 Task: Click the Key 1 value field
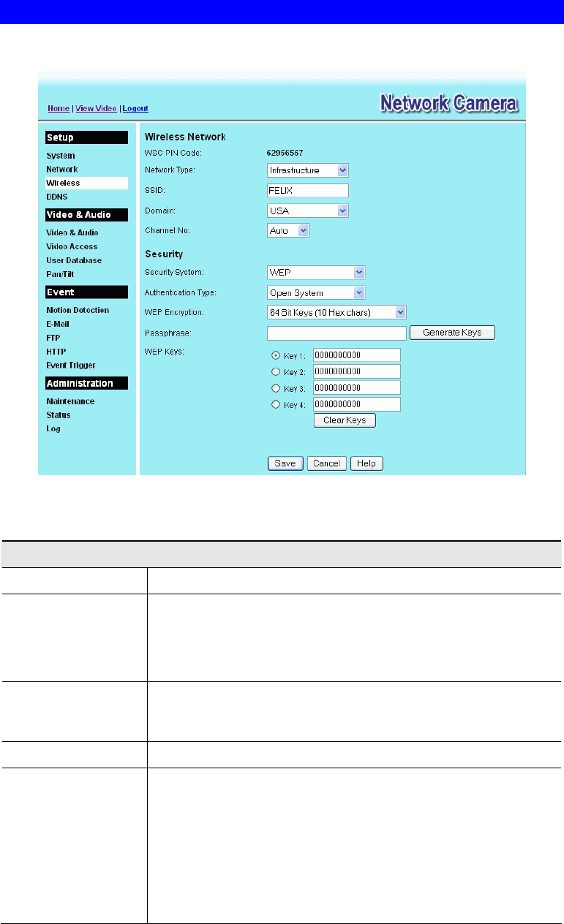(357, 355)
